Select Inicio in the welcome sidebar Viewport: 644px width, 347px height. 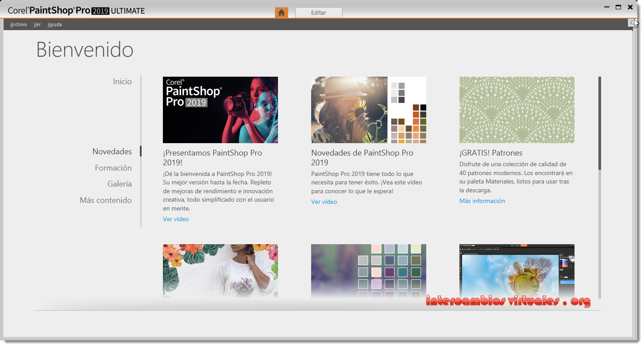pos(122,82)
